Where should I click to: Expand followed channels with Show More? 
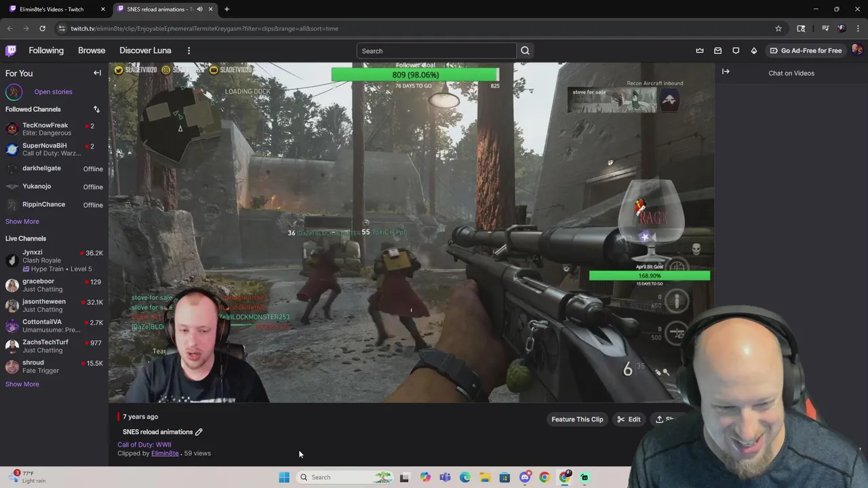pyautogui.click(x=22, y=221)
